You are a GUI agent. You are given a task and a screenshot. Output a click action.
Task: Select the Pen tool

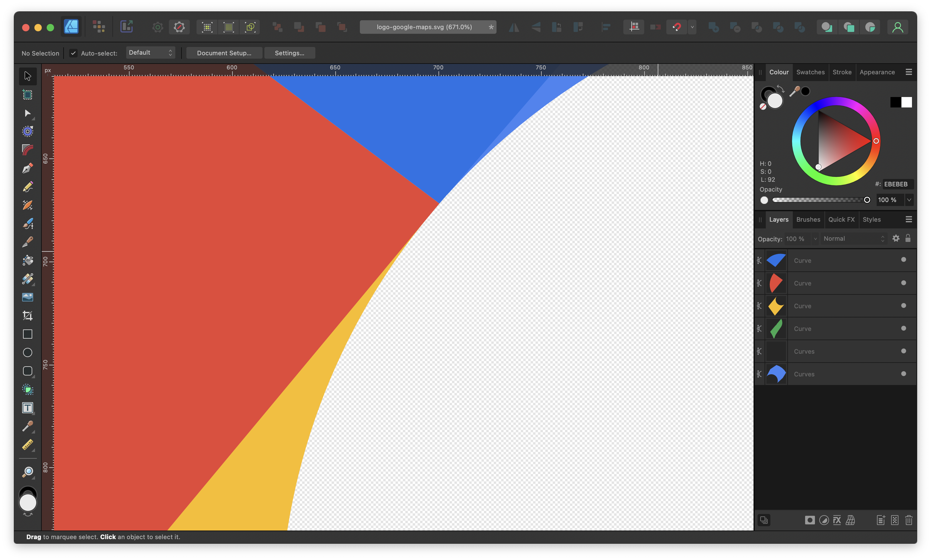[x=28, y=168]
